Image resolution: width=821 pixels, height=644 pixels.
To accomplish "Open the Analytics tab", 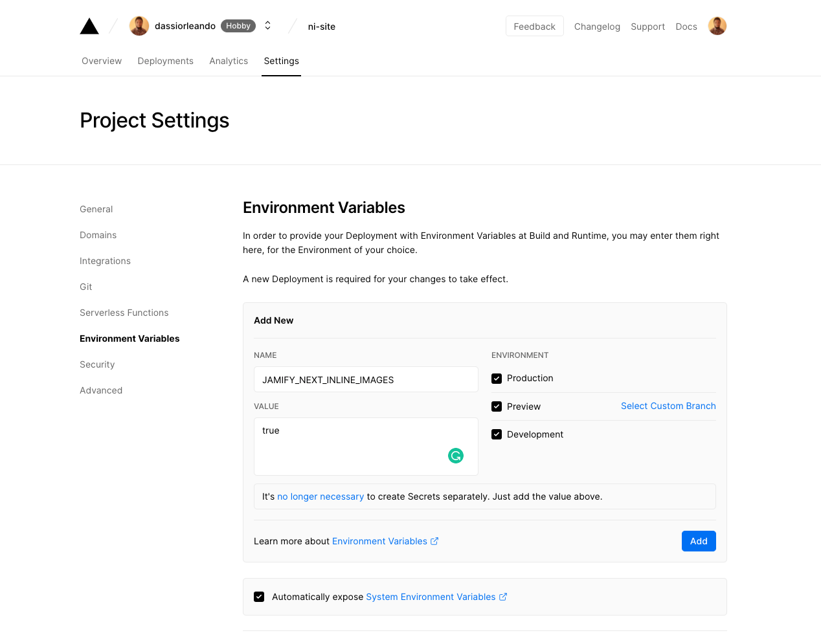I will point(229,61).
